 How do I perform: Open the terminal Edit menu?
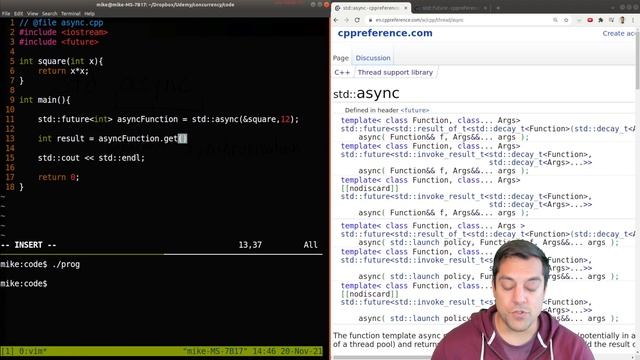pos(18,13)
